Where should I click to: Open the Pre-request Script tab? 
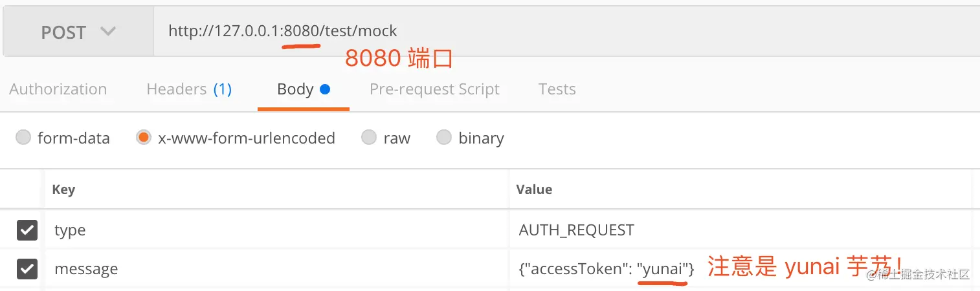(x=434, y=89)
